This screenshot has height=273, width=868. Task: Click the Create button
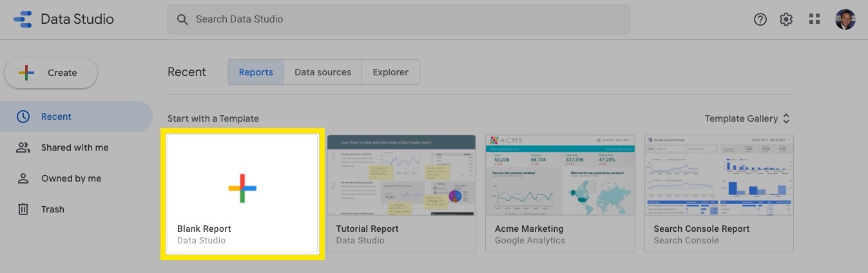51,73
